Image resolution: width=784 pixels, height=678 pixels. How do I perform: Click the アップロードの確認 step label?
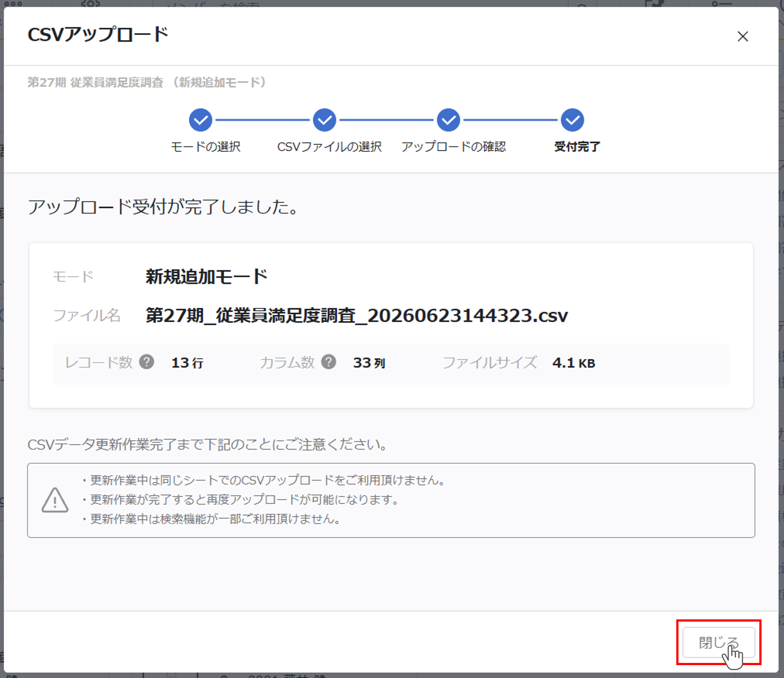(x=453, y=147)
